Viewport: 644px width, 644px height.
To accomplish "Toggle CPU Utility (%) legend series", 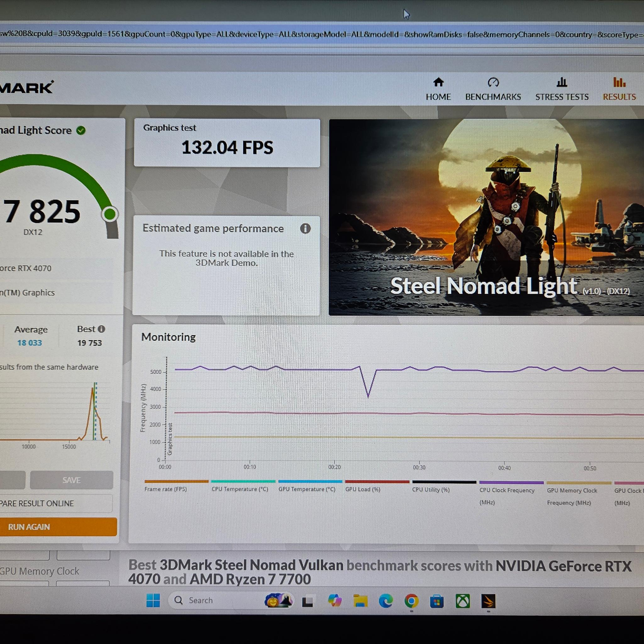I will coord(444,486).
